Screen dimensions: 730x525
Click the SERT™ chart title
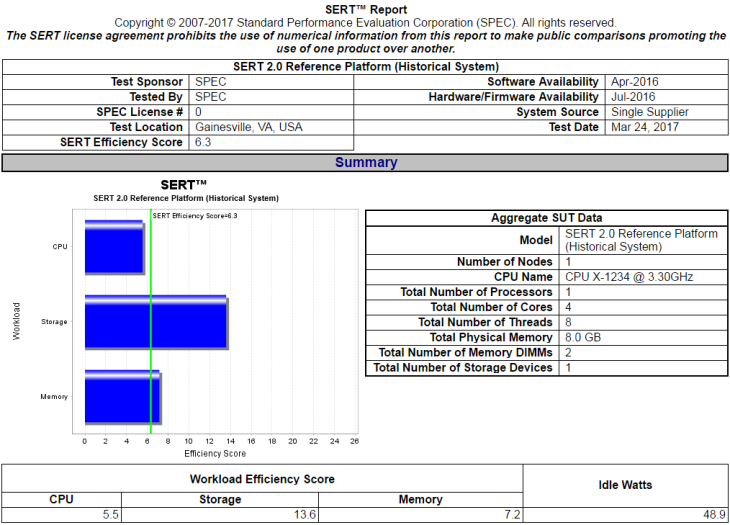(183, 185)
